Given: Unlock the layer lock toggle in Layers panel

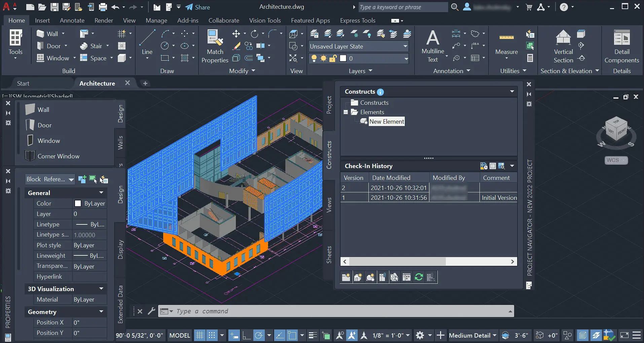Looking at the screenshot, I should point(333,58).
